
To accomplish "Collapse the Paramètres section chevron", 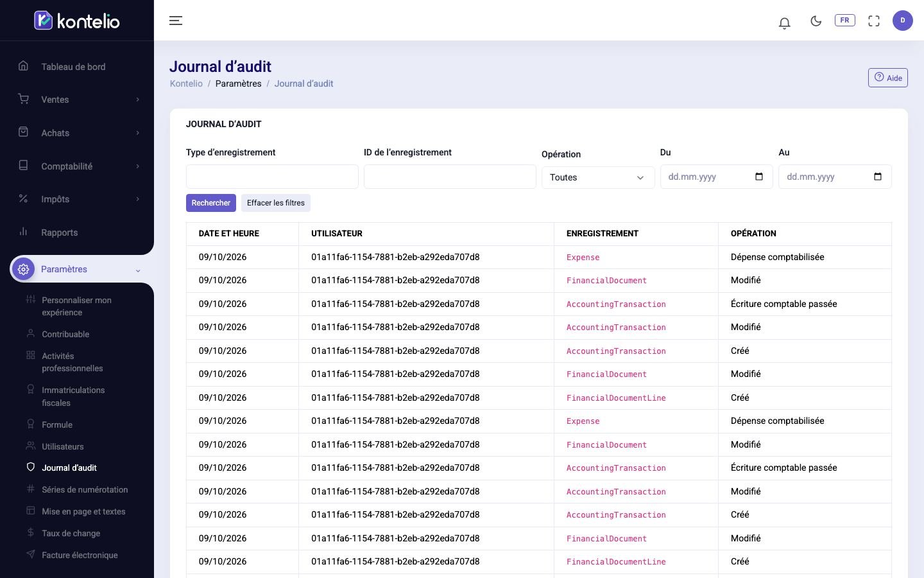I will (137, 270).
